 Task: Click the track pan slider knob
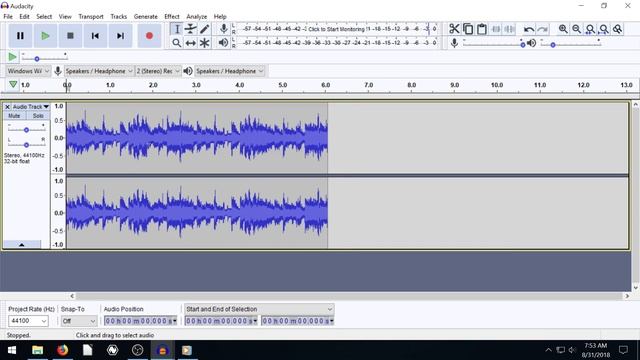point(26,145)
